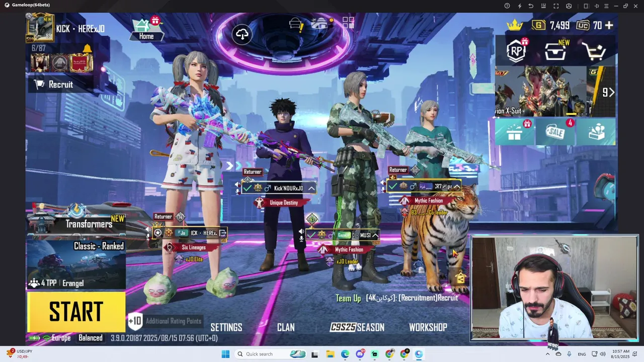Toggle Gameloop fullscreen icon
The image size is (644, 362).
pos(556,6)
